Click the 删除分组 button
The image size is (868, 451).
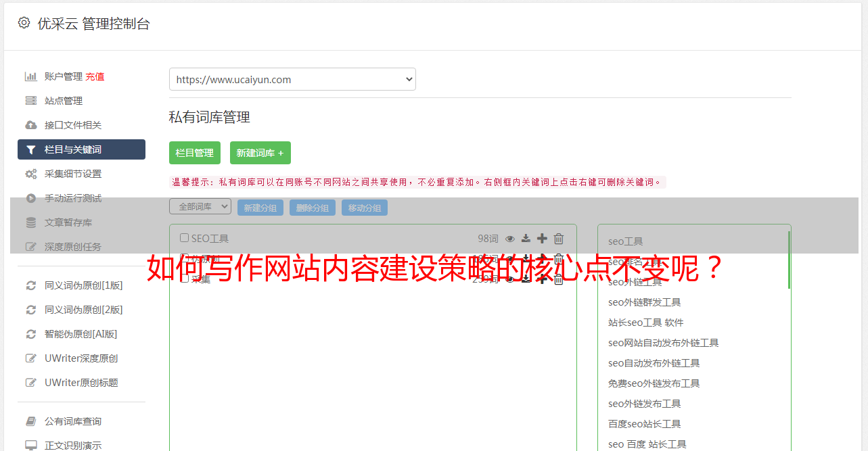(x=313, y=208)
